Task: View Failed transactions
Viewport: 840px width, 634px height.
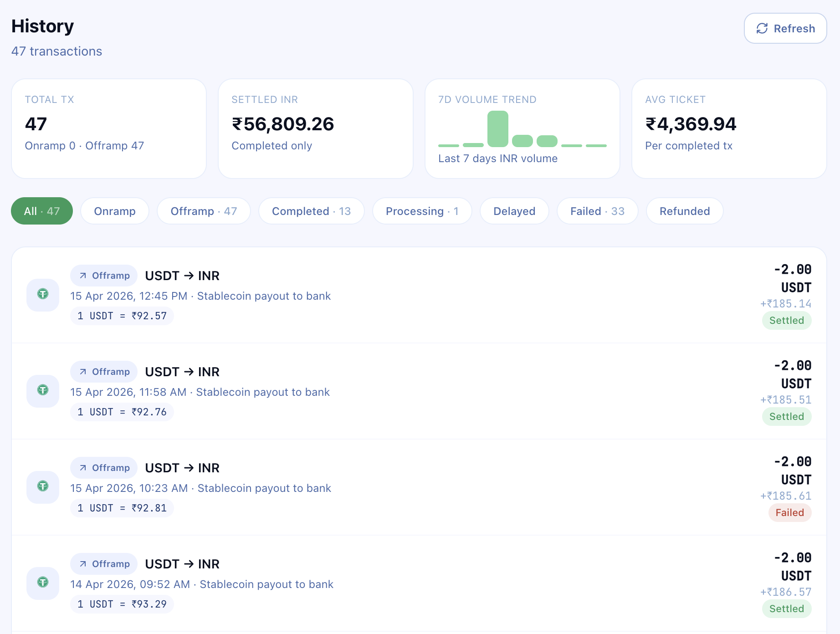Action: click(x=597, y=211)
